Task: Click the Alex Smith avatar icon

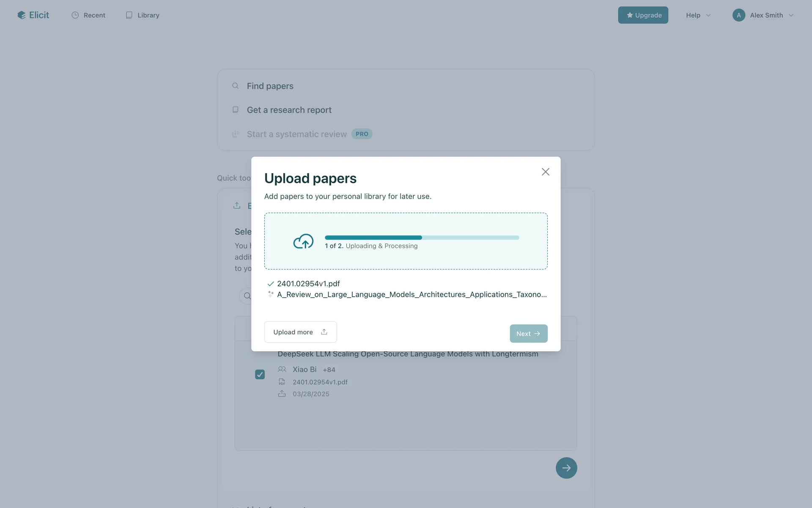Action: (738, 15)
